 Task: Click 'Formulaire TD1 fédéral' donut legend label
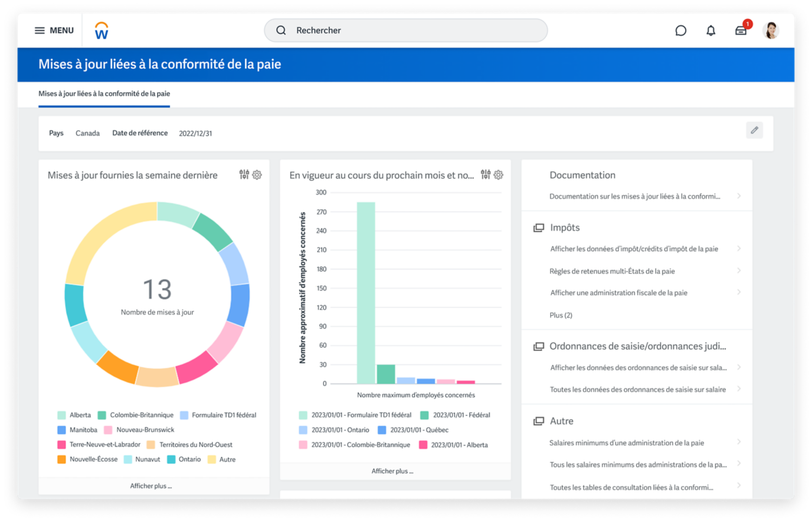224,415
